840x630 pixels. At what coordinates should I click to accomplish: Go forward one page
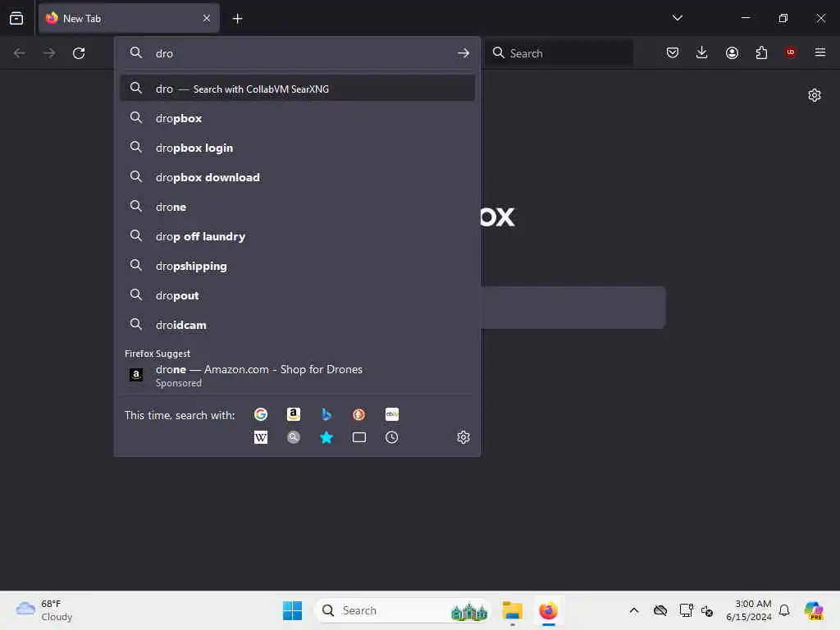tap(49, 53)
